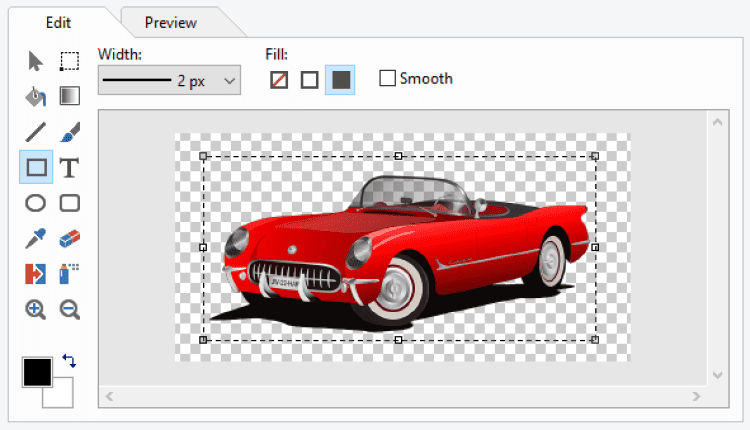The image size is (750, 430).
Task: Switch to the Preview tab
Action: point(170,22)
